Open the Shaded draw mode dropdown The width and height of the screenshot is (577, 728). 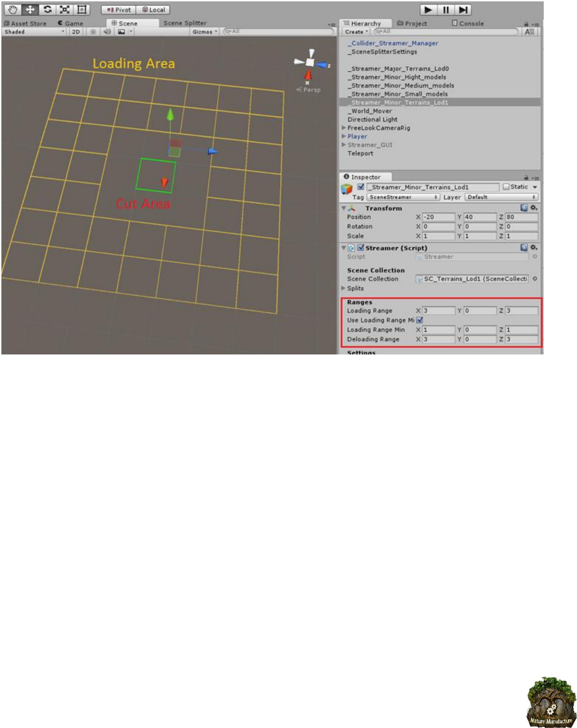[x=34, y=32]
